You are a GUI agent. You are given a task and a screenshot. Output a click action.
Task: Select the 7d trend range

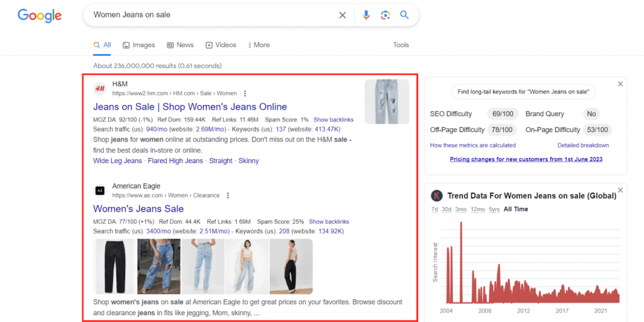click(x=434, y=209)
